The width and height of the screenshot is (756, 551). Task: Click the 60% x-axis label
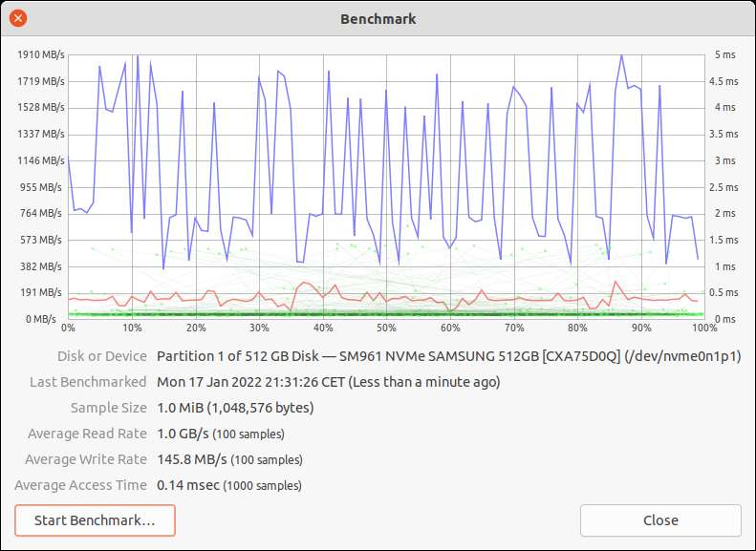(450, 328)
